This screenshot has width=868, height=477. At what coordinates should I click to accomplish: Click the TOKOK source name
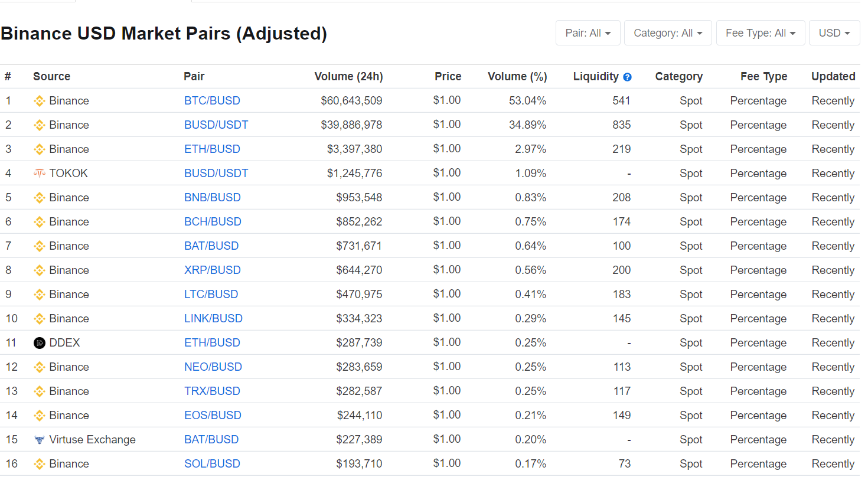click(x=68, y=174)
